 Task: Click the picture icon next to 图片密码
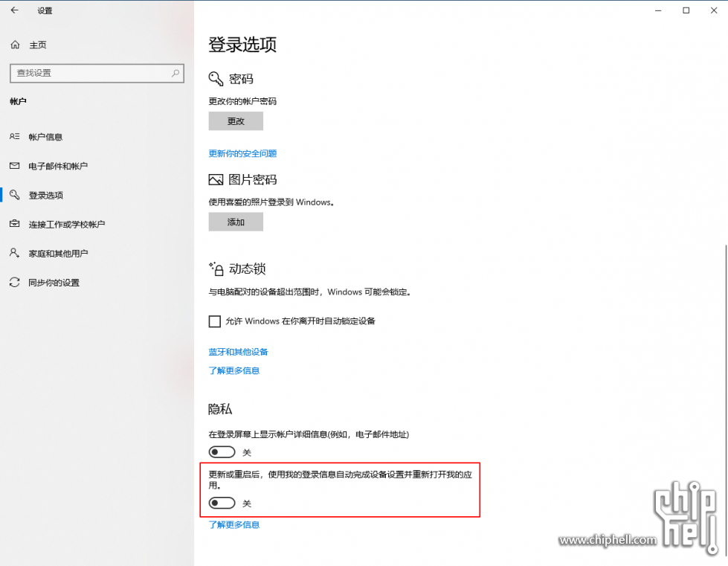point(216,180)
